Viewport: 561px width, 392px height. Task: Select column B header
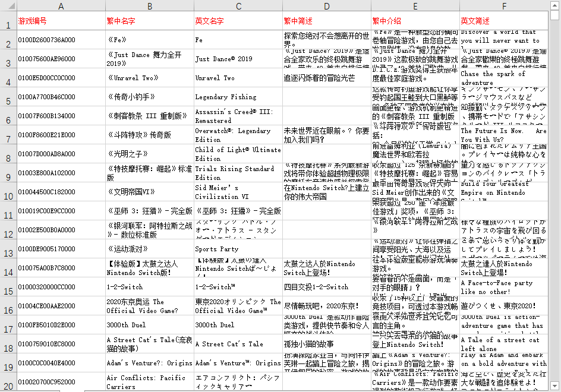pyautogui.click(x=150, y=6)
